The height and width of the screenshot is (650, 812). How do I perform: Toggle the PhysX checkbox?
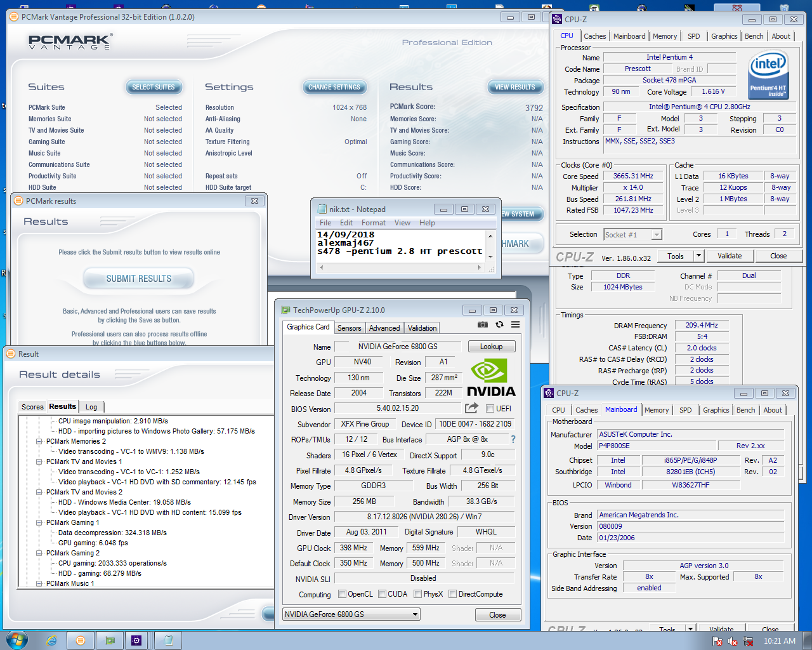click(417, 594)
